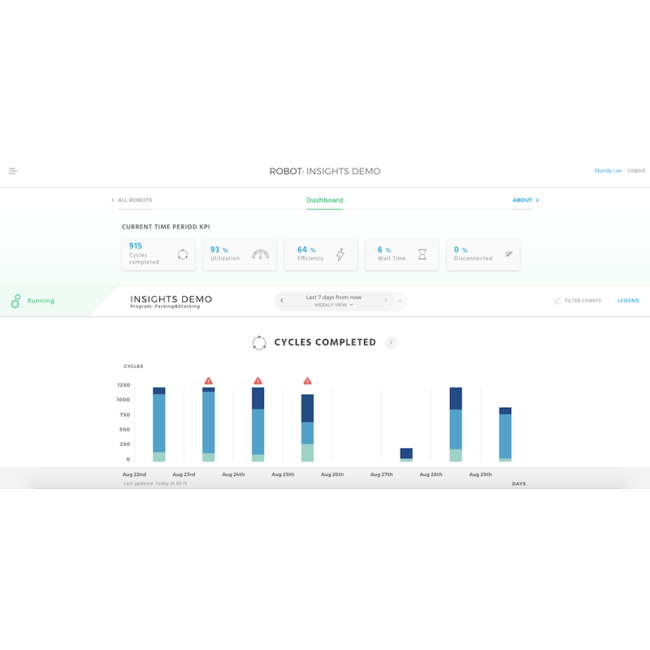Click the Last 7 days from now label
The image size is (650, 650).
[x=334, y=297]
